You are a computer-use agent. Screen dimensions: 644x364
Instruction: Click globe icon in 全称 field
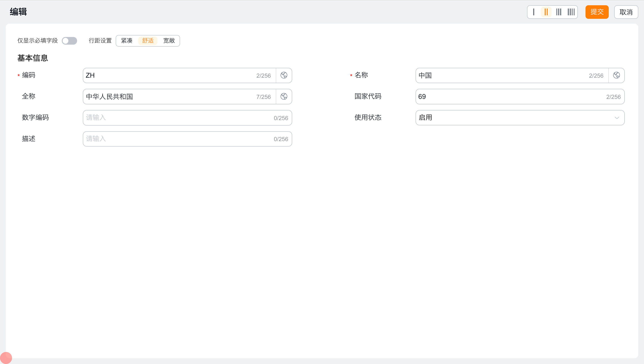[x=284, y=96]
